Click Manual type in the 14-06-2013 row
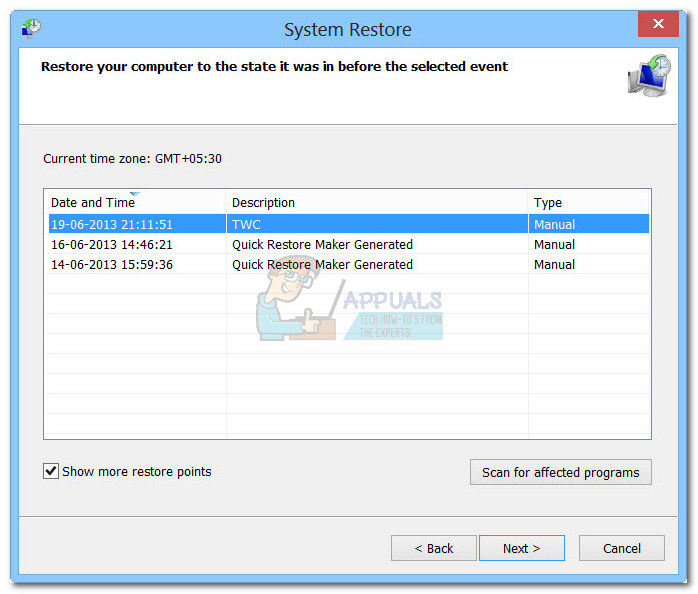 (x=554, y=264)
